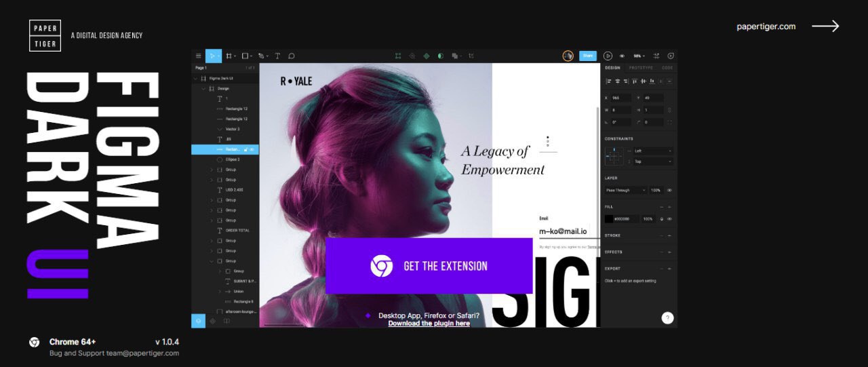
Task: Open the library book icon in bottom bar
Action: click(226, 320)
